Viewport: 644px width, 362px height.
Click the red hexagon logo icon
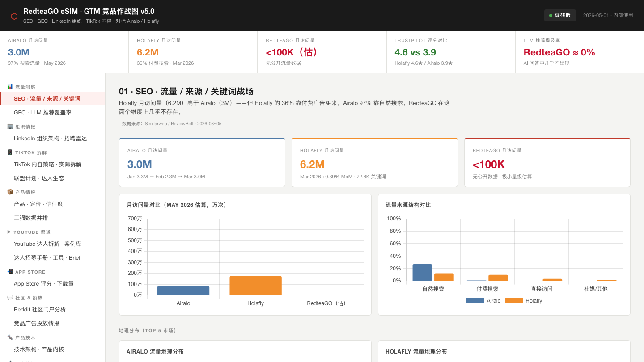pos(14,16)
